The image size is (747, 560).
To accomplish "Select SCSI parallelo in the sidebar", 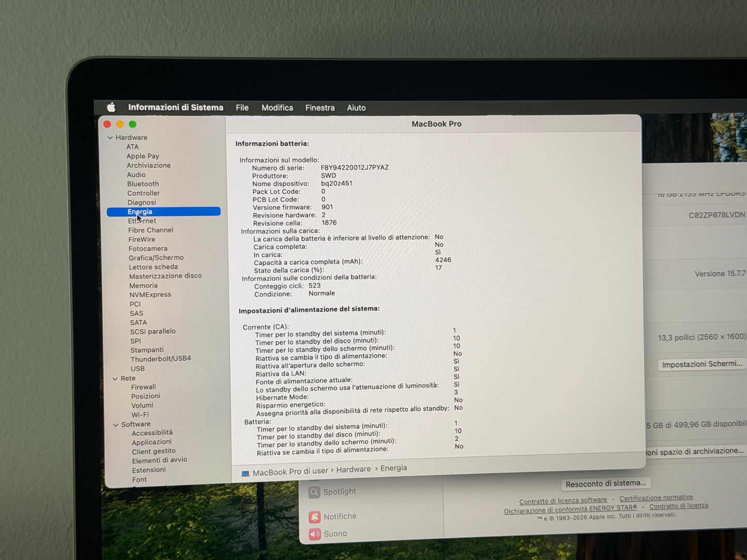I will 153,331.
